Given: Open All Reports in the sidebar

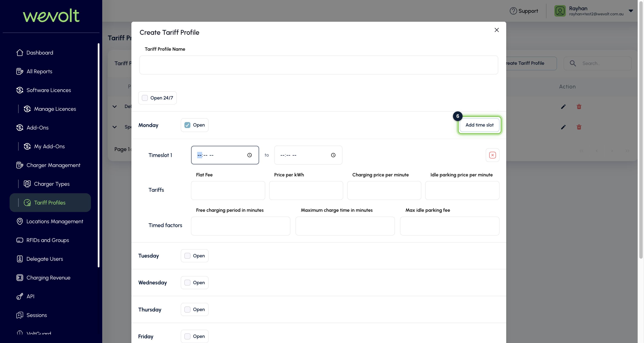Looking at the screenshot, I should [x=39, y=71].
